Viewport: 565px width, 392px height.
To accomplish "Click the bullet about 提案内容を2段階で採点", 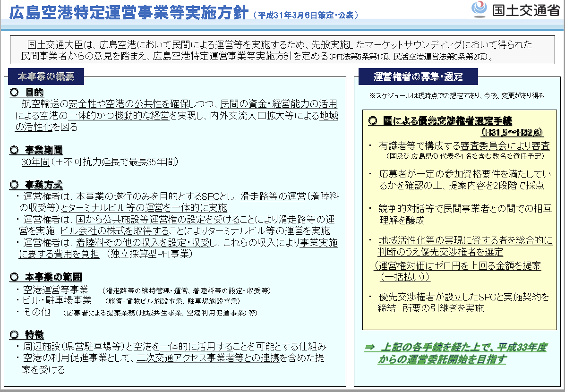I will [x=465, y=179].
